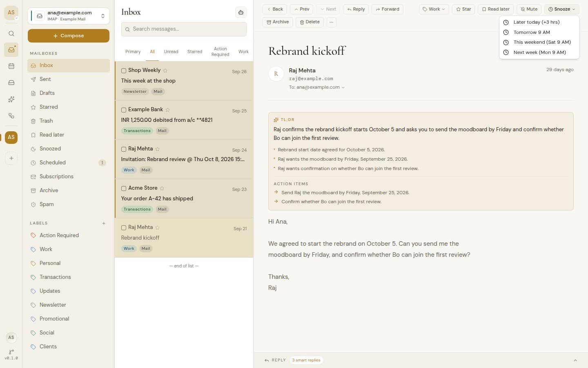The width and height of the screenshot is (588, 368).
Task: Tick the Acme Store message checkbox
Action: click(124, 188)
